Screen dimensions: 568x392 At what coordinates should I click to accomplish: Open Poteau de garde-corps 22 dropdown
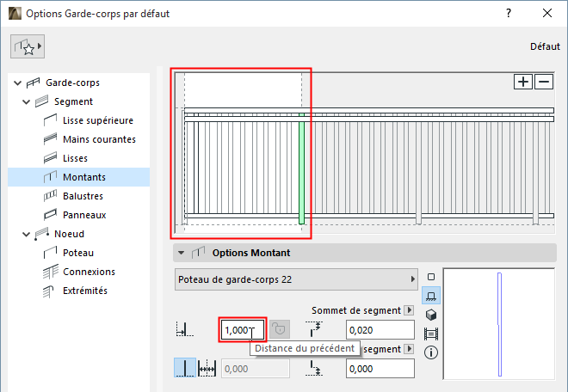click(296, 279)
